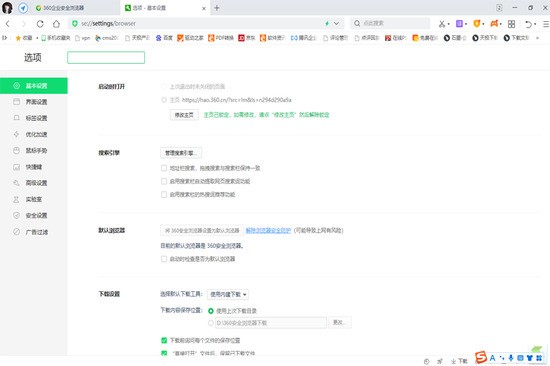Toggle the second search engine checkbox
Screen dimensions: 550x366
[164, 181]
